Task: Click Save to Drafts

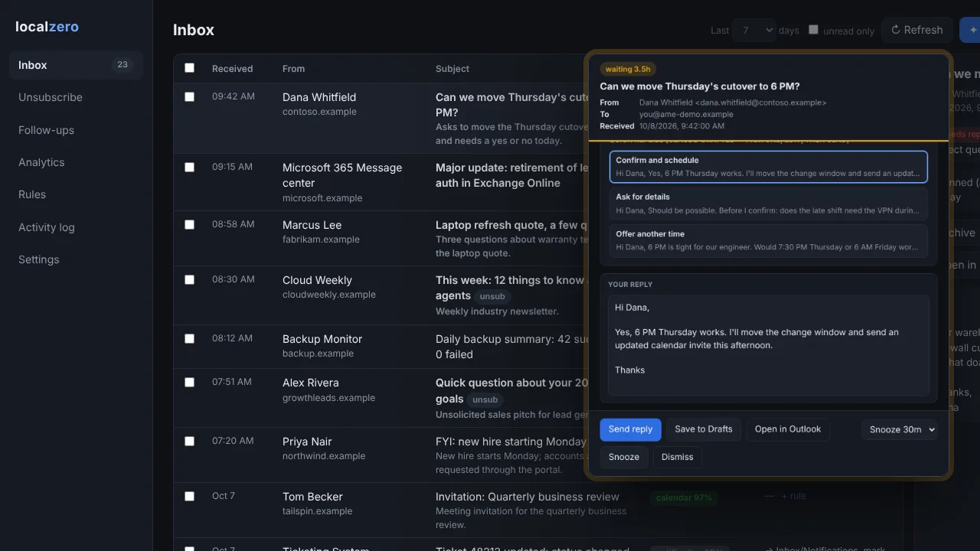Action: click(x=704, y=429)
